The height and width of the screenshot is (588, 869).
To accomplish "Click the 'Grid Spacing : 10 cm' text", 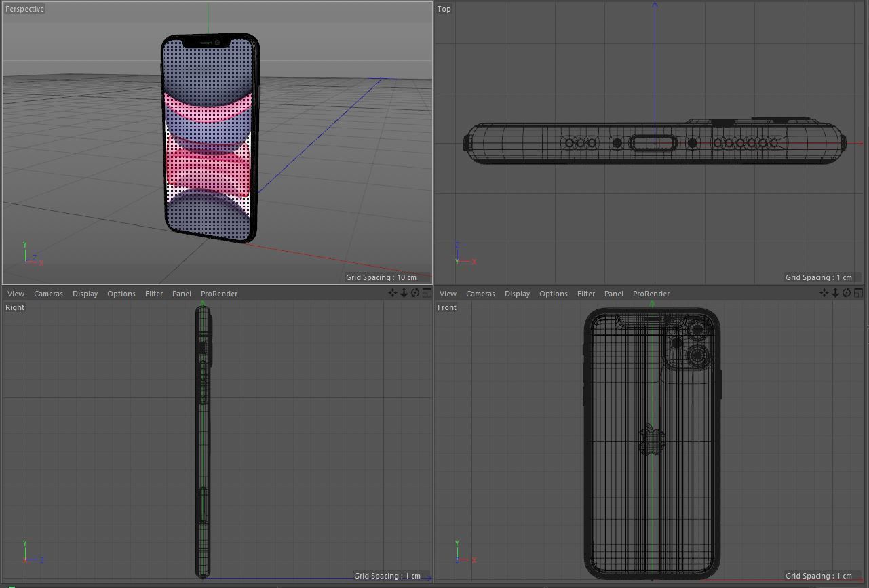I will [x=381, y=277].
